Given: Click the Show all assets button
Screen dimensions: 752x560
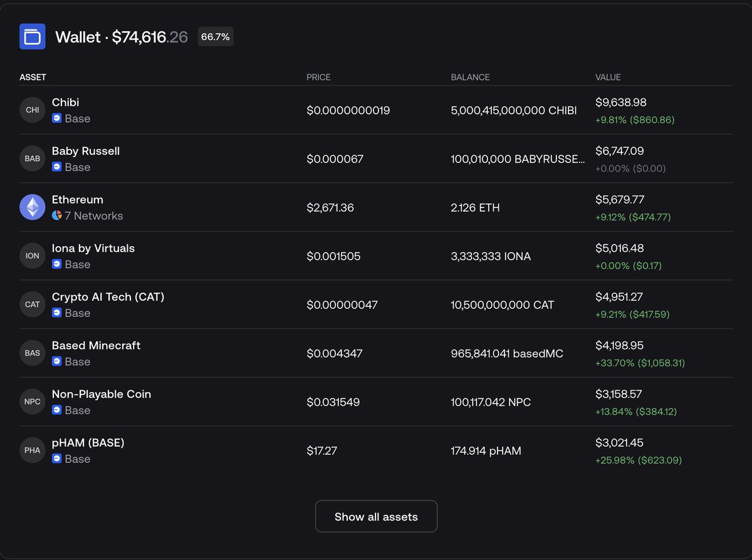Looking at the screenshot, I should 376,517.
